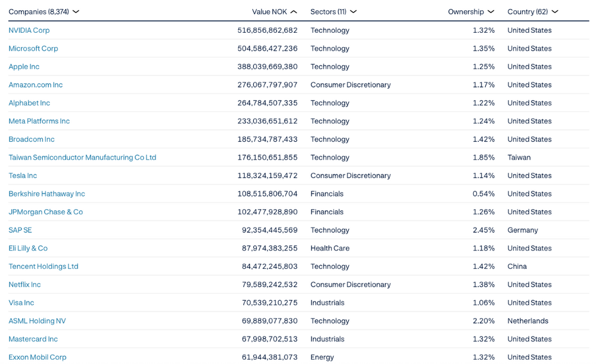596x364 pixels.
Task: Expand the Sectors (11) filter dropdown
Action: tap(333, 12)
